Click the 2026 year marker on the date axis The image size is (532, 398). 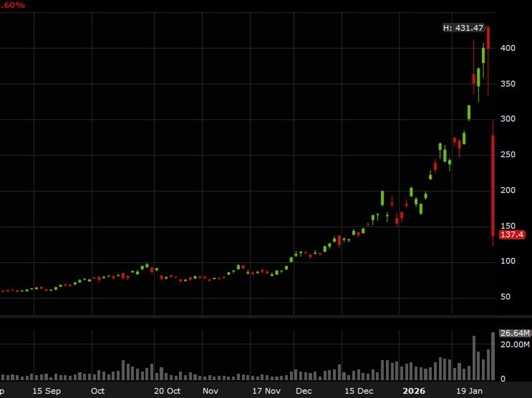(413, 391)
